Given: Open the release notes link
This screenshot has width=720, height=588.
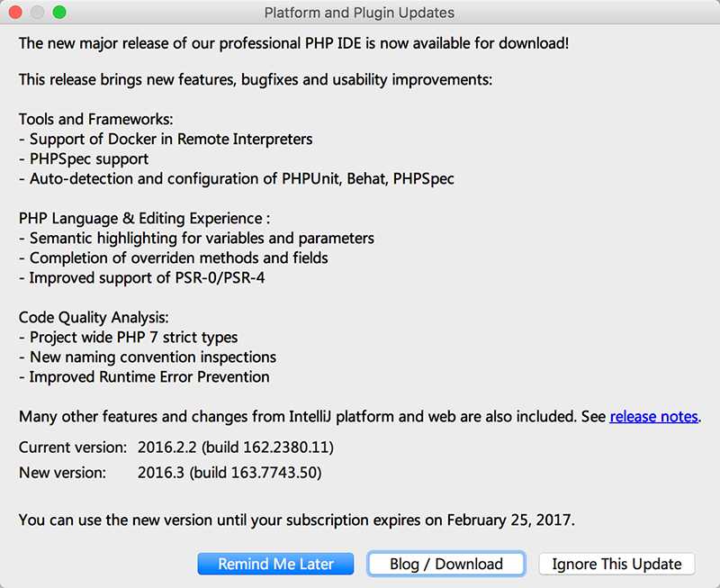Looking at the screenshot, I should pyautogui.click(x=653, y=417).
